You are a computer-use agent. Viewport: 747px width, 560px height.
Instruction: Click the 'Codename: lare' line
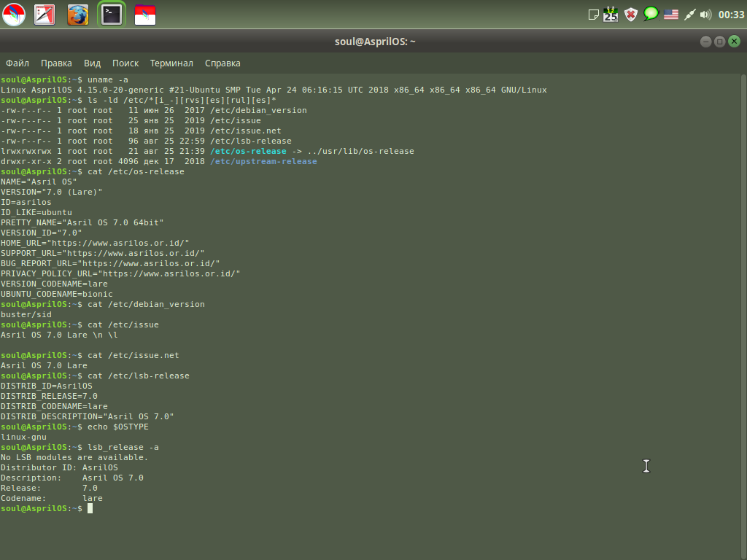pos(52,498)
